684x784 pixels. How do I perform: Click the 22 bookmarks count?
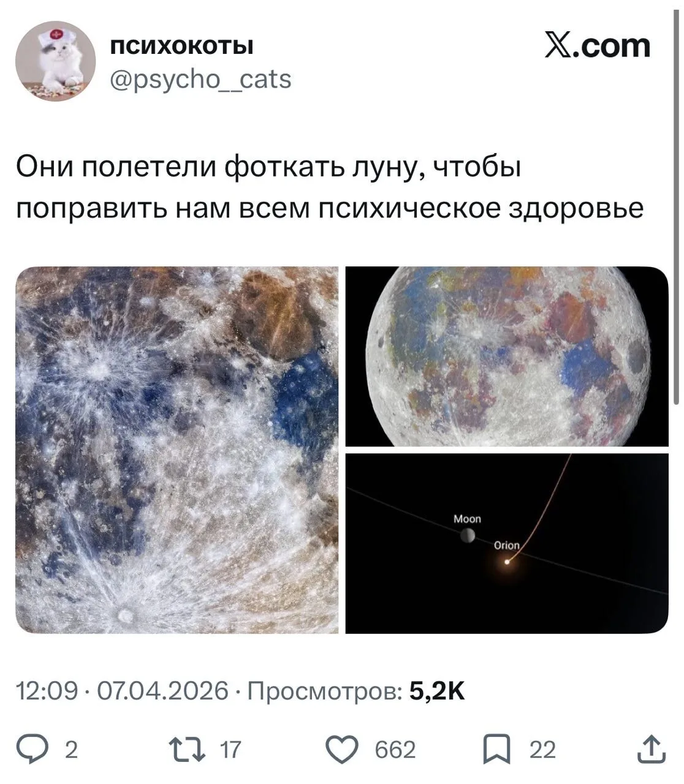coord(542,750)
